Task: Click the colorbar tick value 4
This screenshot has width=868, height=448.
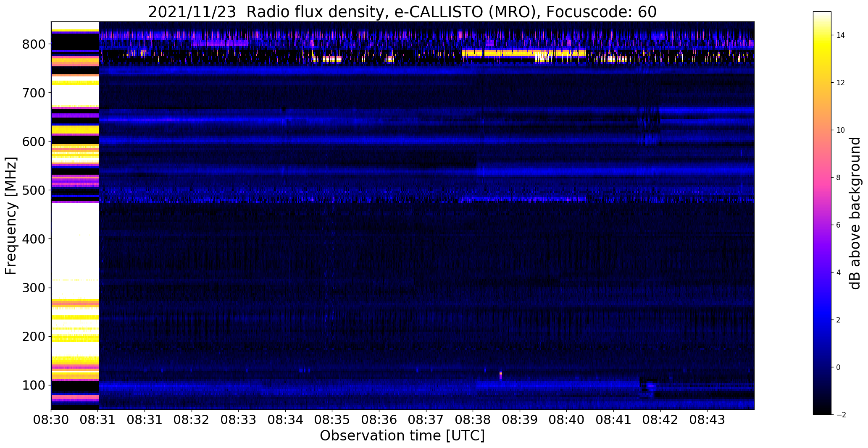Action: coord(839,272)
